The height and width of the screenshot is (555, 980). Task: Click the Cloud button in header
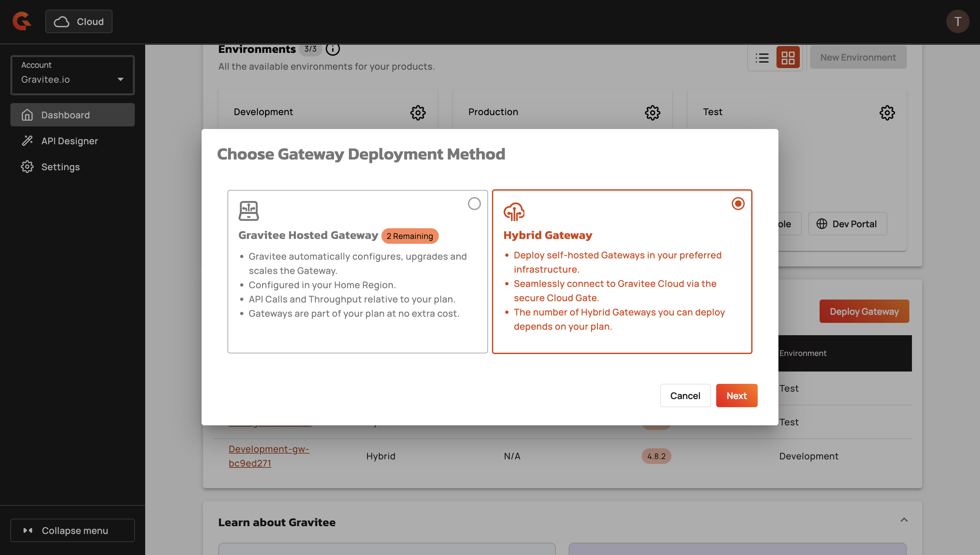click(79, 21)
